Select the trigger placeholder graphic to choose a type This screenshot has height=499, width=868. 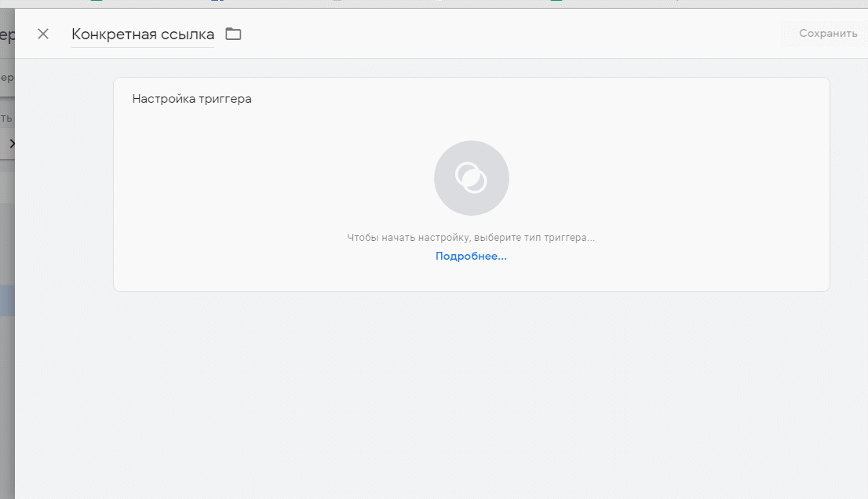[x=471, y=177]
